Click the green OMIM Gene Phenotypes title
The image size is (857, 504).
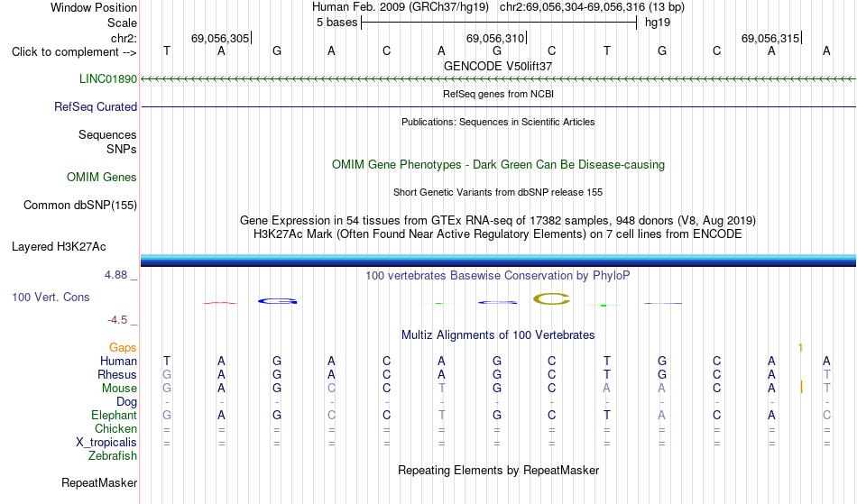[498, 164]
